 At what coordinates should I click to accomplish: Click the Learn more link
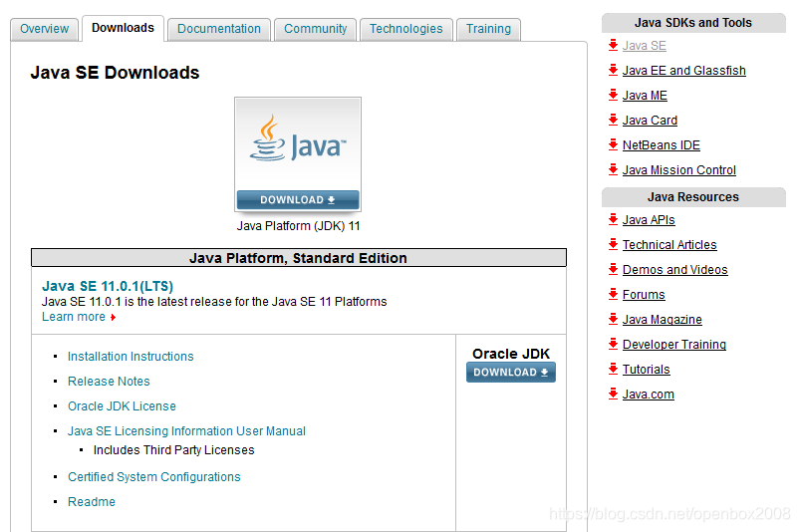74,317
